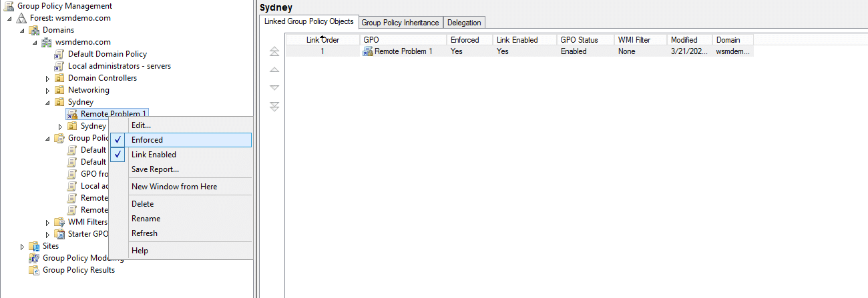868x298 pixels.
Task: Toggle the Enforced checkmark in context menu
Action: pos(118,140)
